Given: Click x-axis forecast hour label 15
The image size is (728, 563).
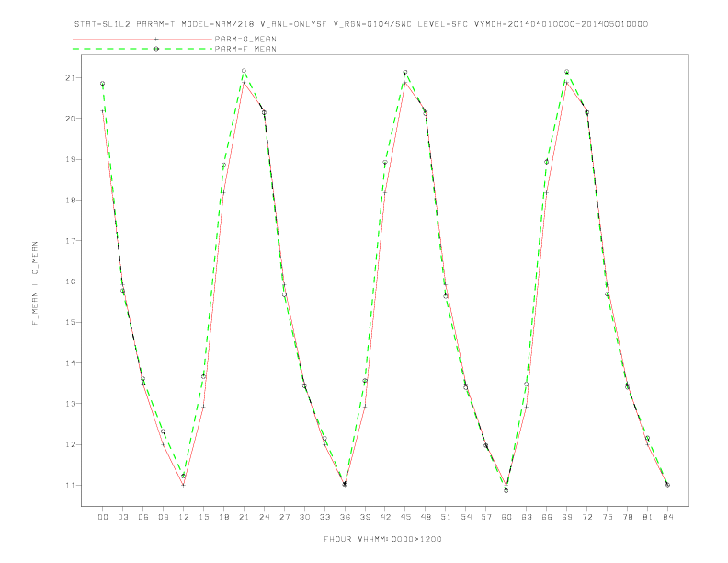Looking at the screenshot, I should pyautogui.click(x=203, y=517).
